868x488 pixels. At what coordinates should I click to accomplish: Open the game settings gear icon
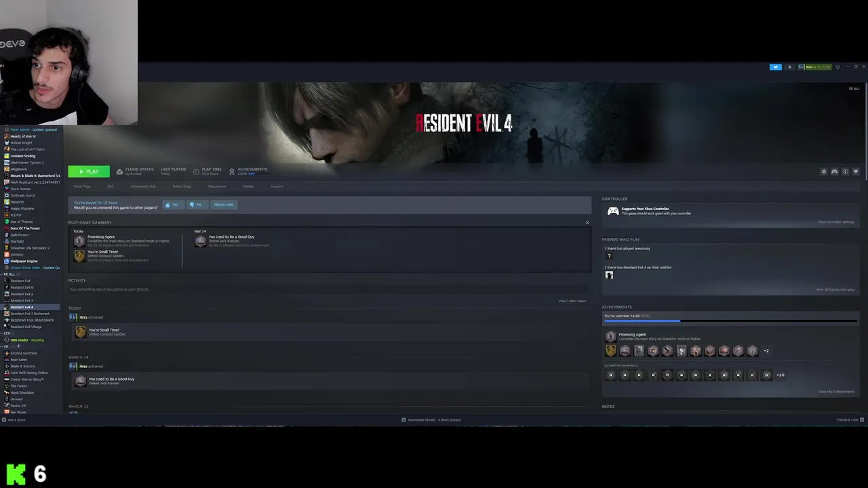tap(824, 171)
